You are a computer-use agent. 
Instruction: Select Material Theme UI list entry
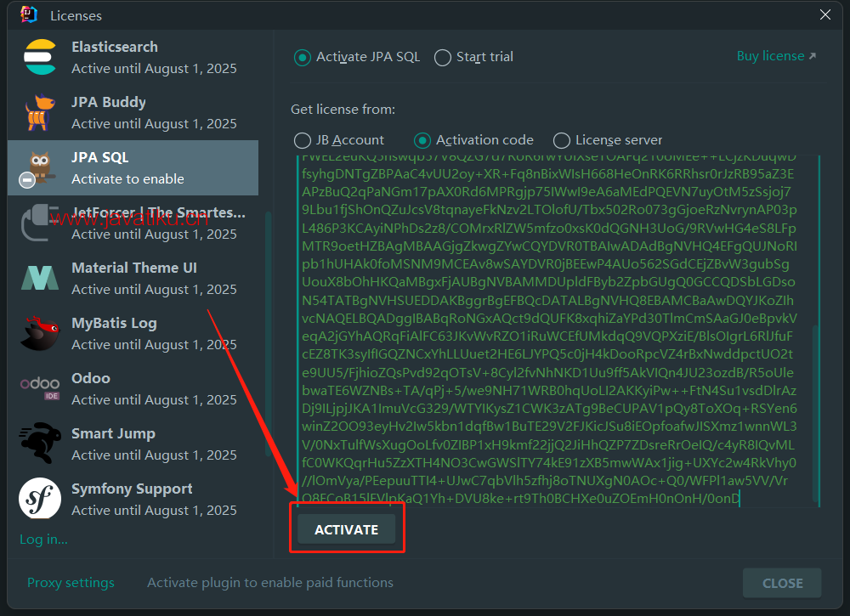(133, 279)
